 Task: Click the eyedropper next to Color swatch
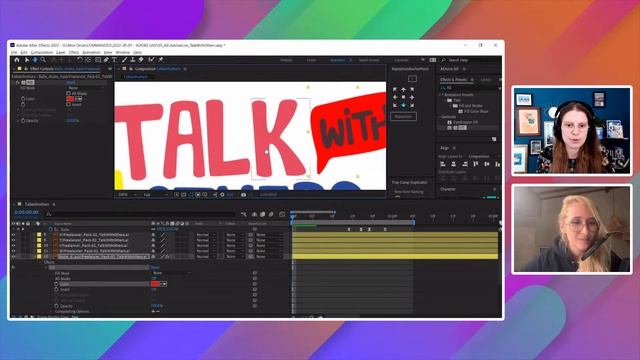pyautogui.click(x=79, y=99)
